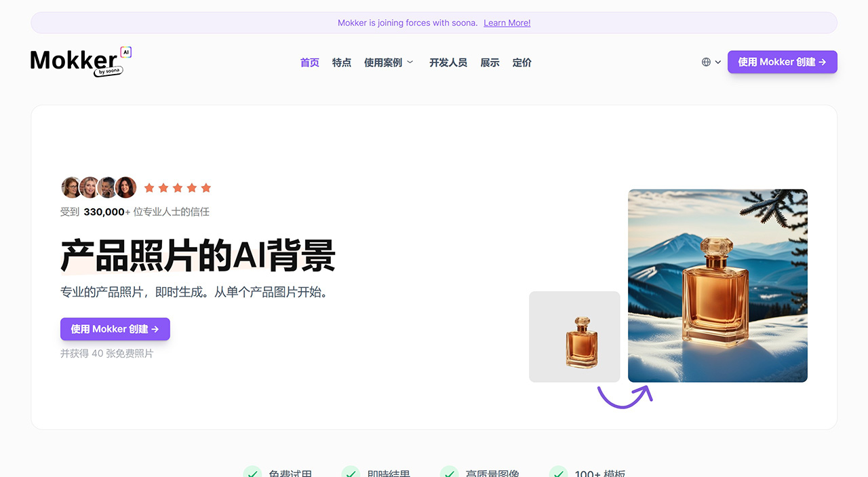Click the AI badge on the Mokker logo
The height and width of the screenshot is (477, 868).
click(126, 52)
